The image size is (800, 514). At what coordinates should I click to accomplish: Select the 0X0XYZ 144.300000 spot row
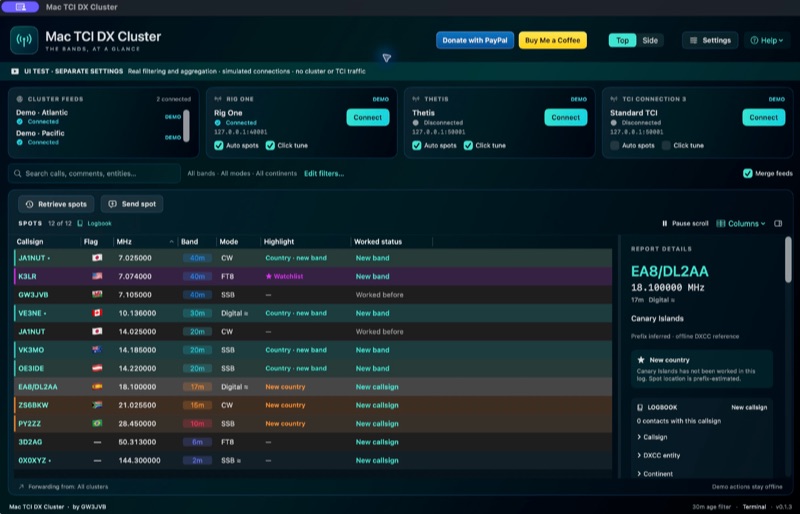[x=313, y=460]
